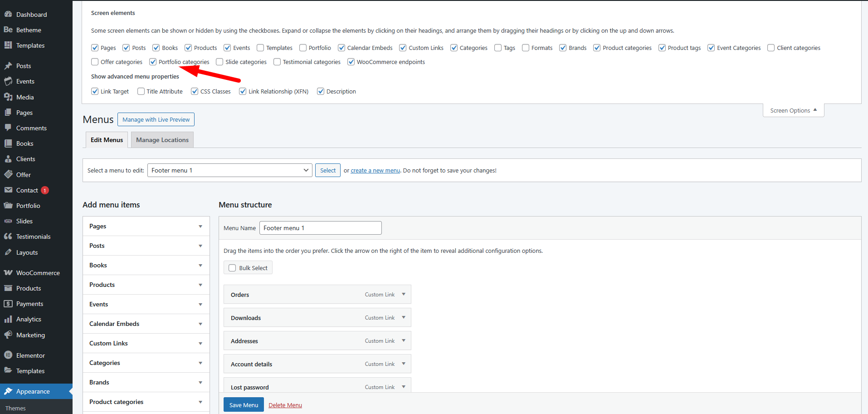Uncheck the Portfolio categories checkbox

coord(153,62)
